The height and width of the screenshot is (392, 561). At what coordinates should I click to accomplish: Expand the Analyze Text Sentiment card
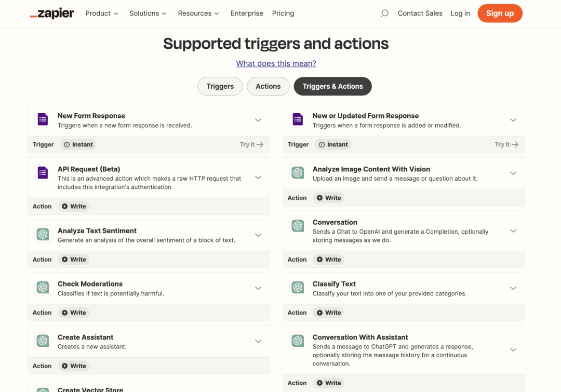pyautogui.click(x=258, y=235)
